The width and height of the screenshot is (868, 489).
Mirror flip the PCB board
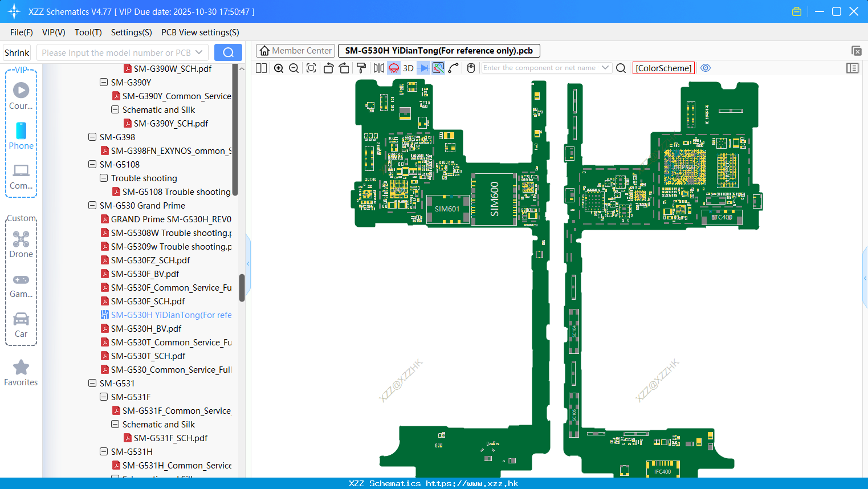[x=379, y=68]
